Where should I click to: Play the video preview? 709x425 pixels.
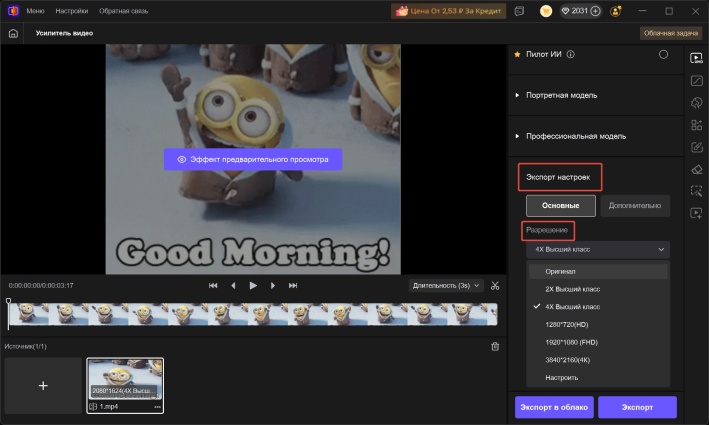pyautogui.click(x=253, y=286)
